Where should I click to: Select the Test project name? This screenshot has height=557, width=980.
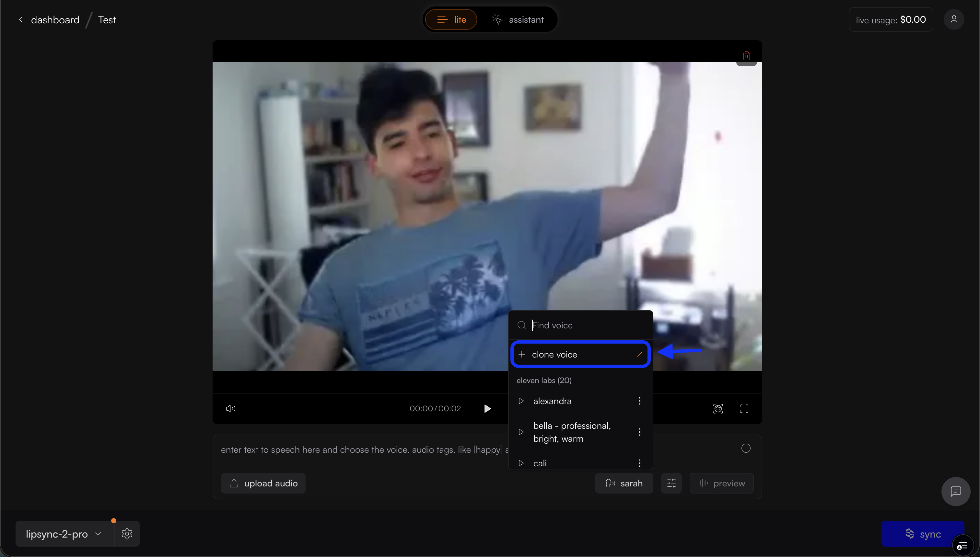point(107,19)
